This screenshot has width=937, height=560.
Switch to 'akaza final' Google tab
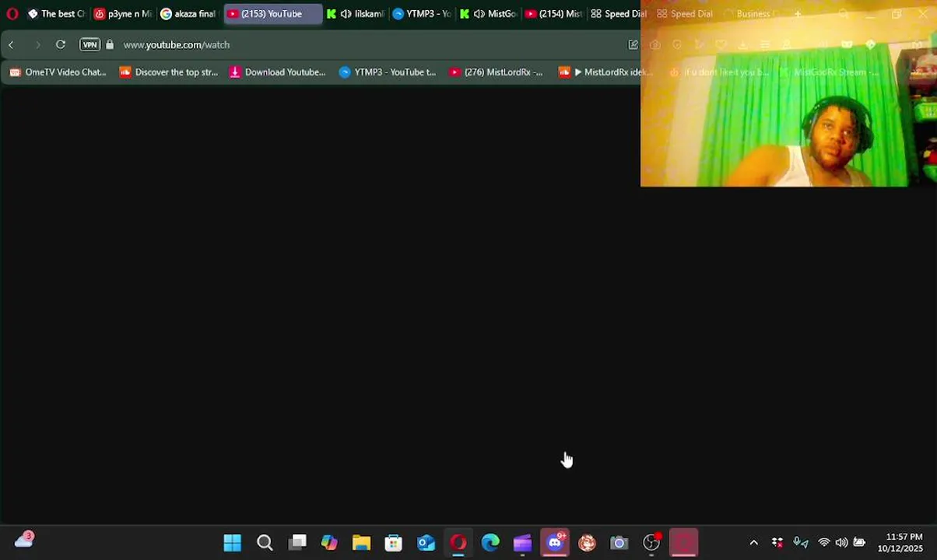click(x=188, y=14)
